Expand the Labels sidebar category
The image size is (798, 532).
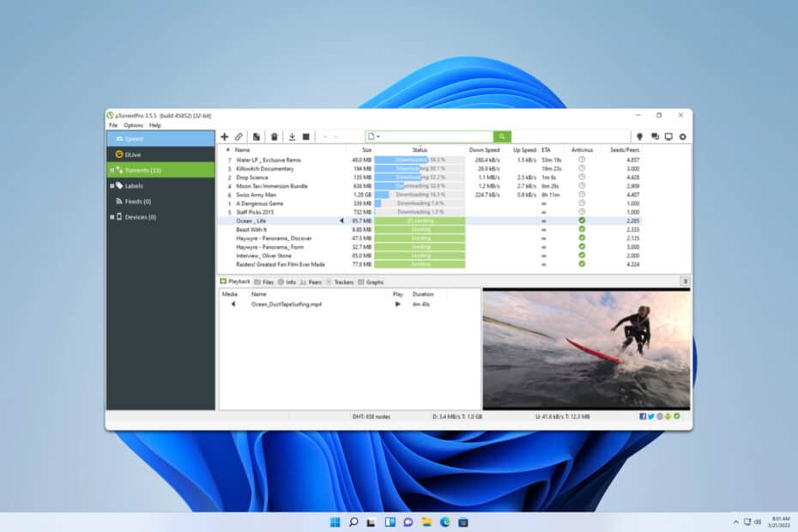[112, 185]
